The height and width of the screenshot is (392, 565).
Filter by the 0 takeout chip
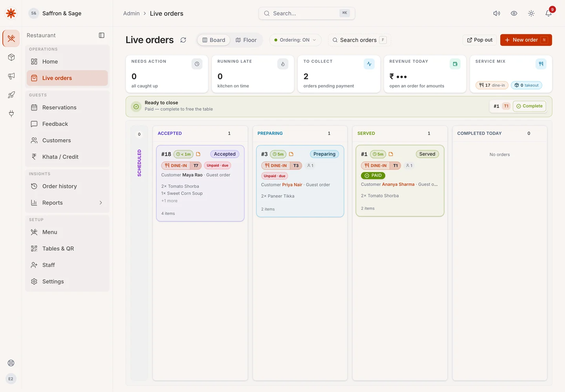pyautogui.click(x=527, y=85)
